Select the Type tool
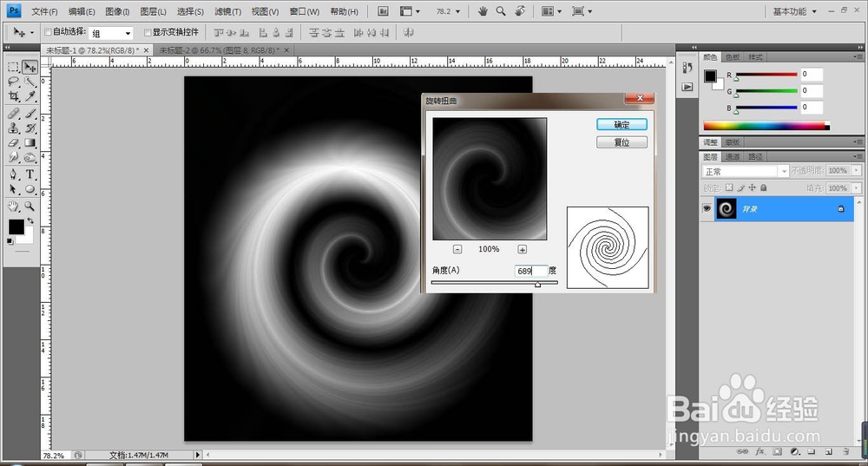The height and width of the screenshot is (466, 868). click(30, 174)
